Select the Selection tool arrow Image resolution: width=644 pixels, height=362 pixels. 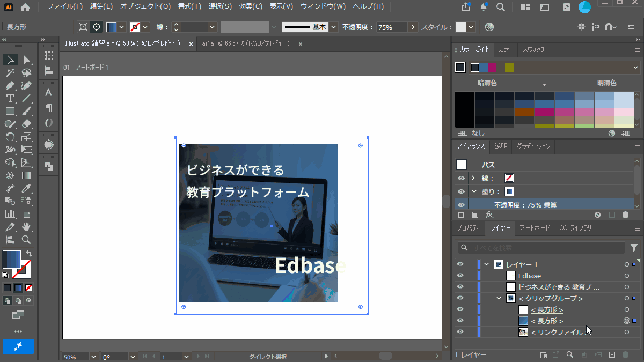(x=10, y=60)
